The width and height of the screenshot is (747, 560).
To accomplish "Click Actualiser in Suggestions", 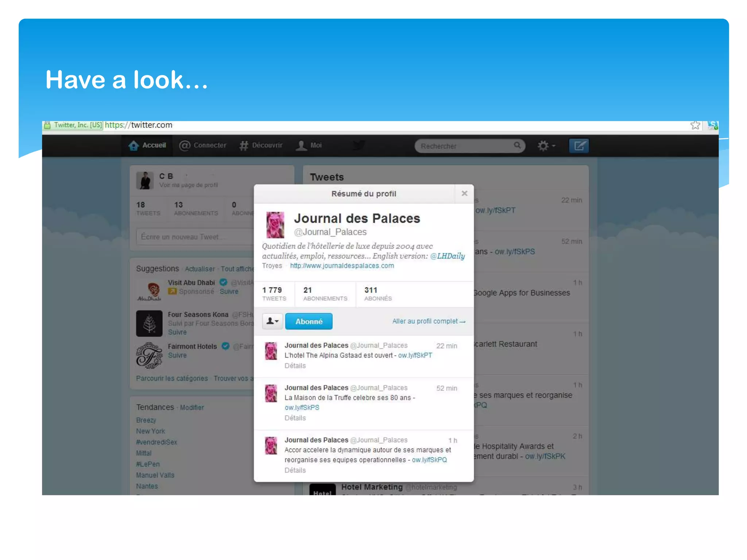I will (x=200, y=269).
